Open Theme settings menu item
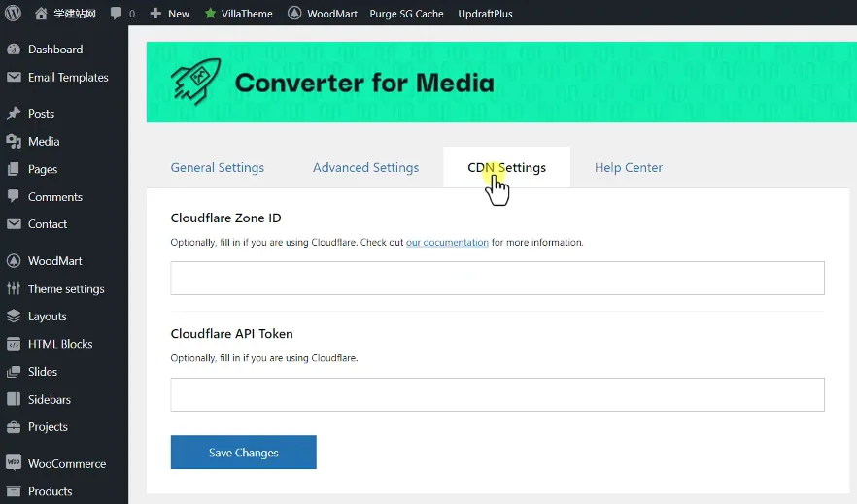Image resolution: width=857 pixels, height=504 pixels. tap(66, 288)
